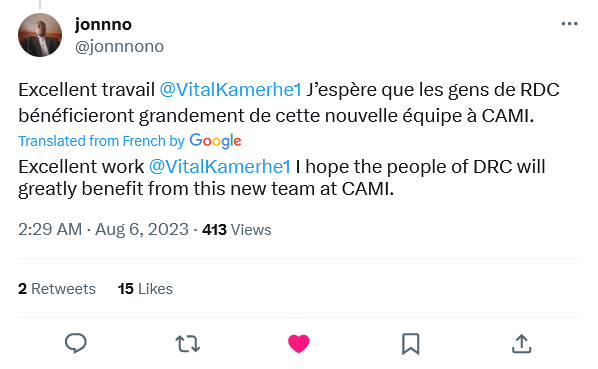View the 413 Views analytics
The image size is (598, 369).
click(x=237, y=230)
